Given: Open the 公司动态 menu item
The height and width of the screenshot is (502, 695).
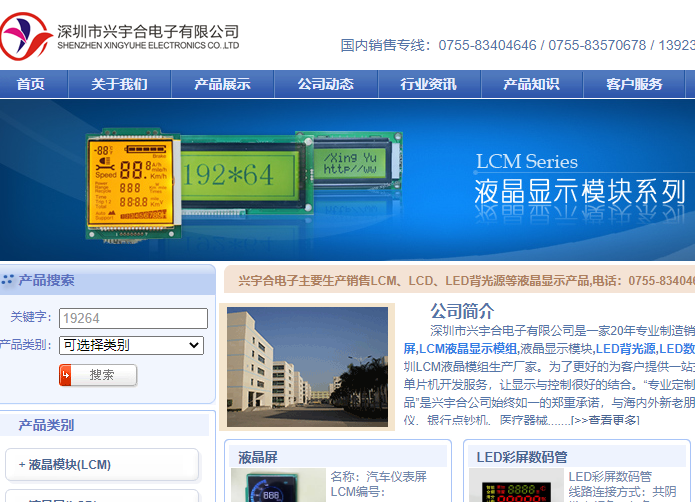Looking at the screenshot, I should [325, 84].
